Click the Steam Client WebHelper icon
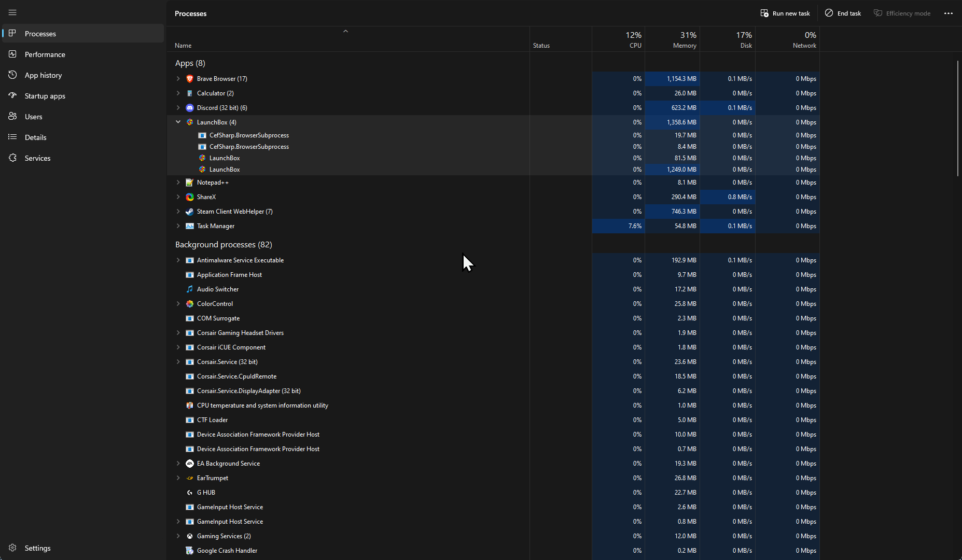The width and height of the screenshot is (962, 560). tap(190, 212)
